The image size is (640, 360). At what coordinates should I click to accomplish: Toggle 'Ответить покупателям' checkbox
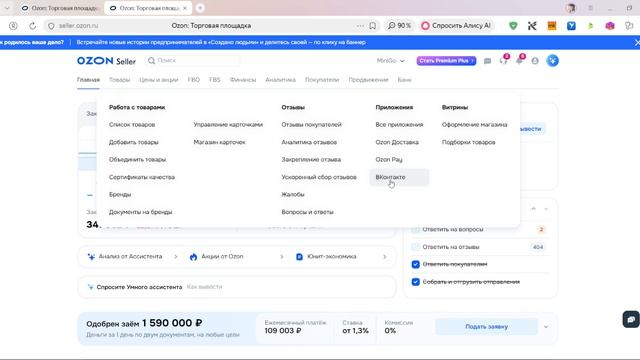(416, 264)
